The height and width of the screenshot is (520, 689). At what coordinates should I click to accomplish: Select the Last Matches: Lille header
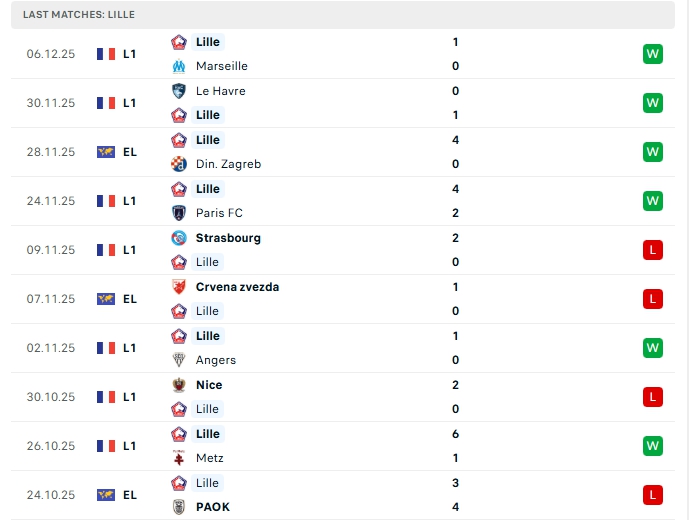[x=79, y=15]
